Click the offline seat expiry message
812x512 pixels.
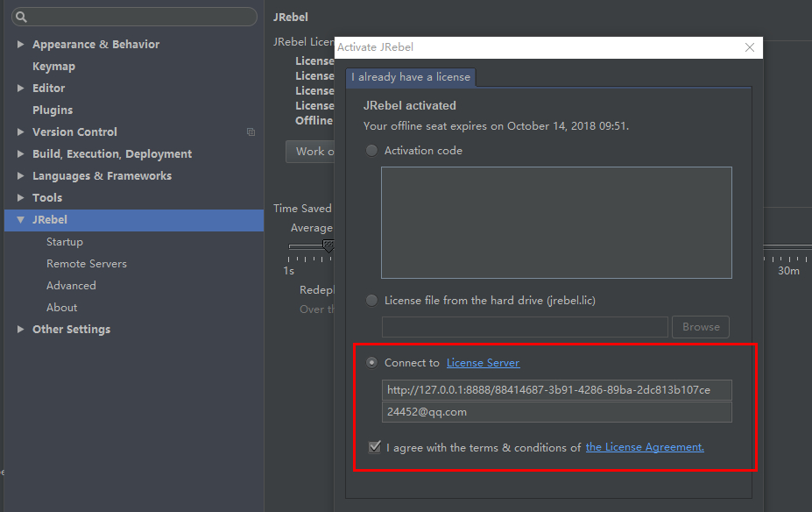pos(496,126)
